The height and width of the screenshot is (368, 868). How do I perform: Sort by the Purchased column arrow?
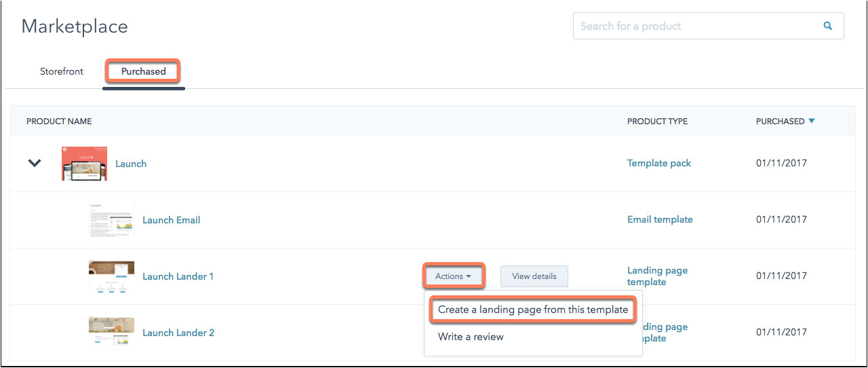[812, 122]
